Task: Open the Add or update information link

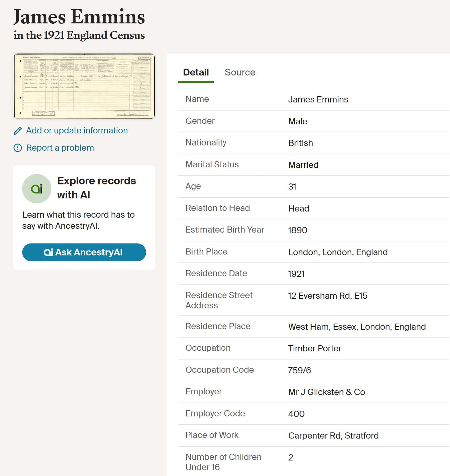Action: coord(77,131)
